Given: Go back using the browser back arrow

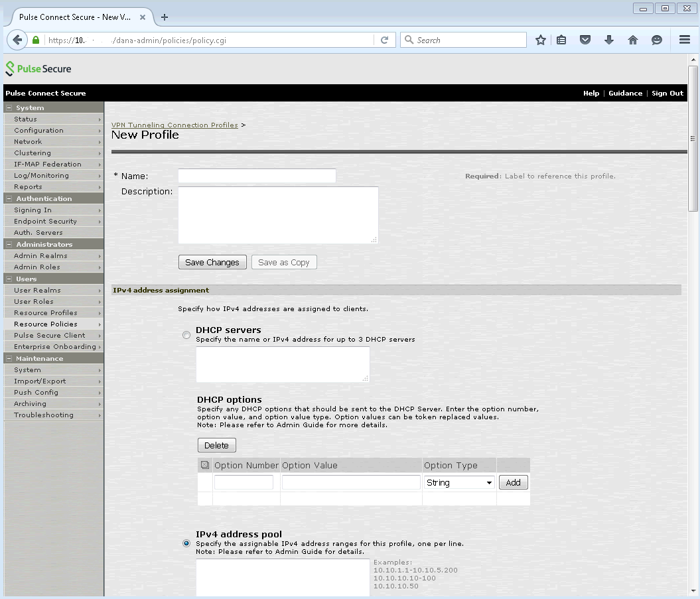Looking at the screenshot, I should [17, 40].
